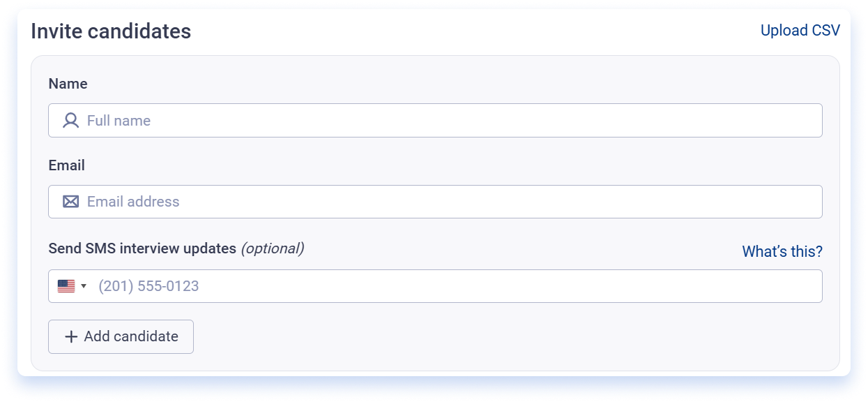The height and width of the screenshot is (402, 868).
Task: Click the Email field label
Action: [x=67, y=165]
